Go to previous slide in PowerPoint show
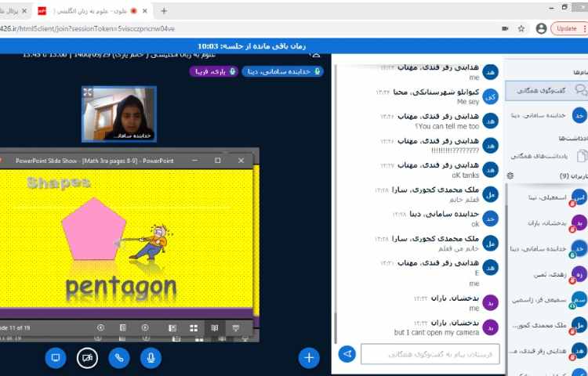588x376 pixels. (100, 327)
